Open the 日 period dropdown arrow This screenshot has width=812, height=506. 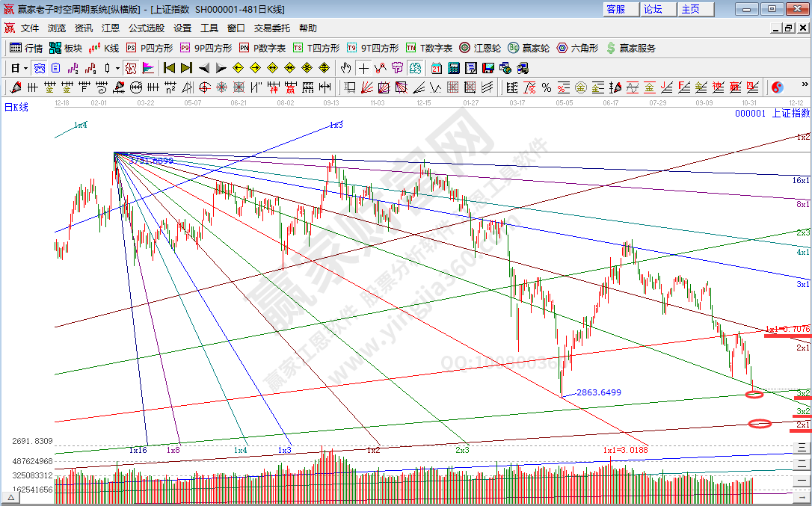[x=25, y=68]
